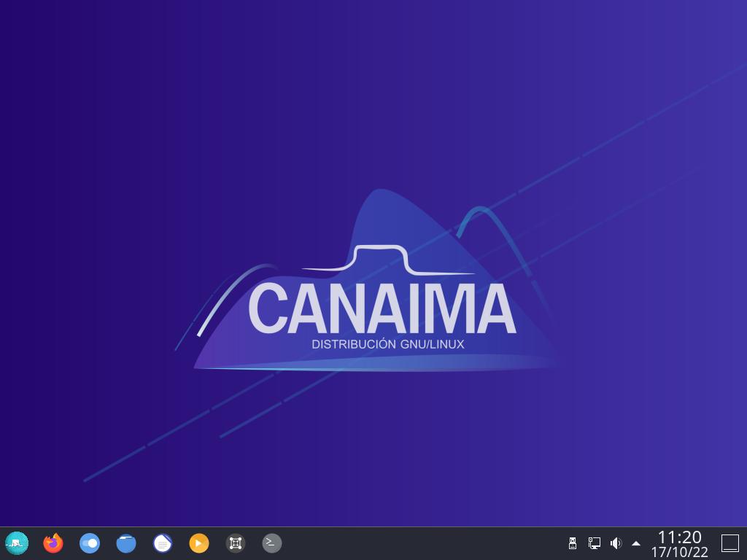Open the Canaima application launcher menu
The width and height of the screenshot is (747, 560).
click(x=17, y=542)
